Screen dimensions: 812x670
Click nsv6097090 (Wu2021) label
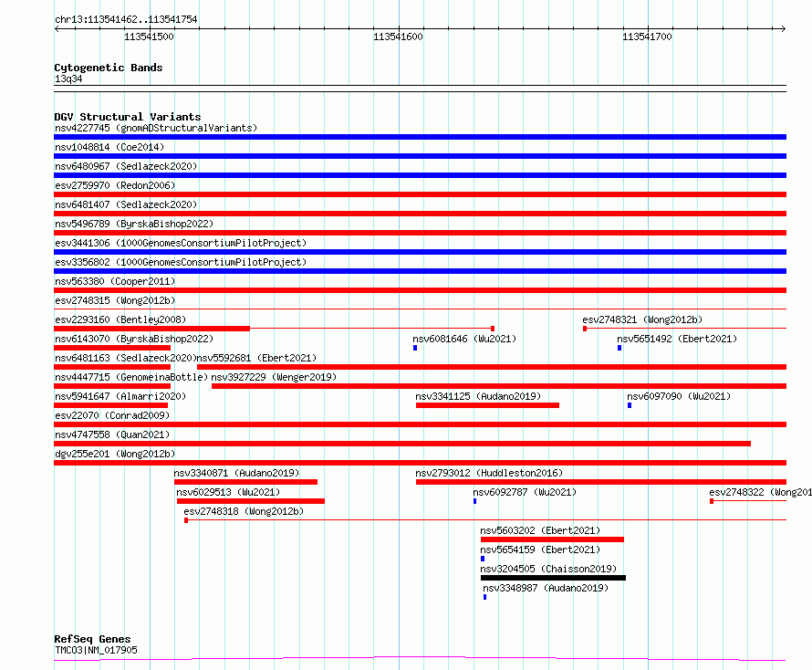[679, 396]
